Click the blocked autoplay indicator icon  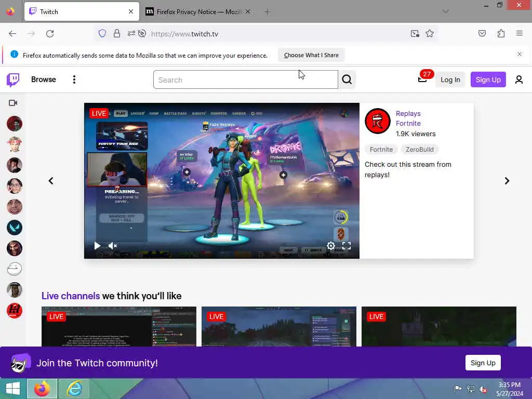[x=142, y=34]
